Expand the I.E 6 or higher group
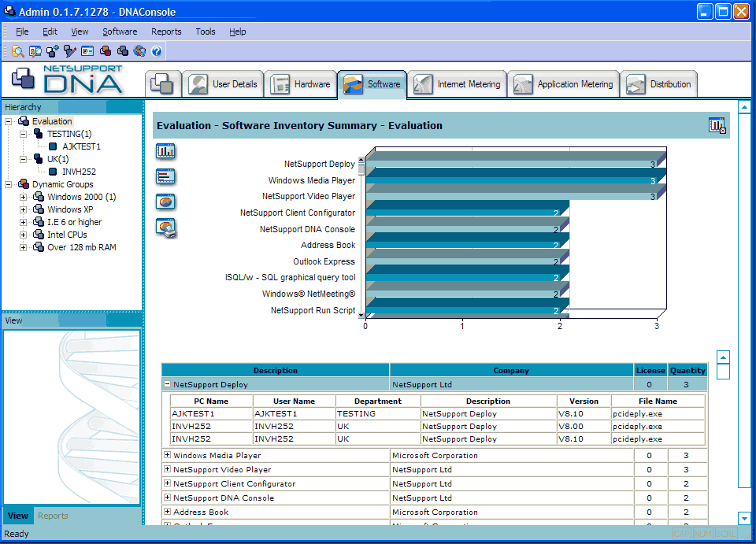This screenshot has width=756, height=544. (x=23, y=222)
